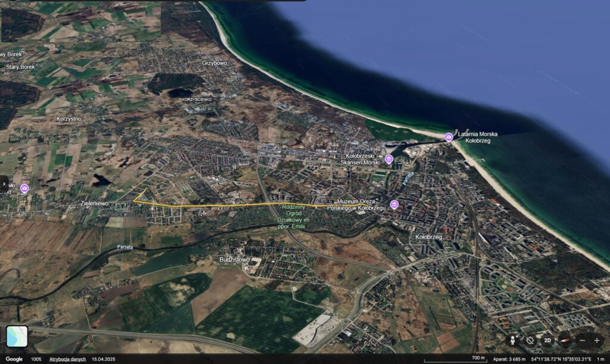The height and width of the screenshot is (364, 610).
Task: Click the Muzeum Oręża Polskiego museum marker
Action: 394,204
